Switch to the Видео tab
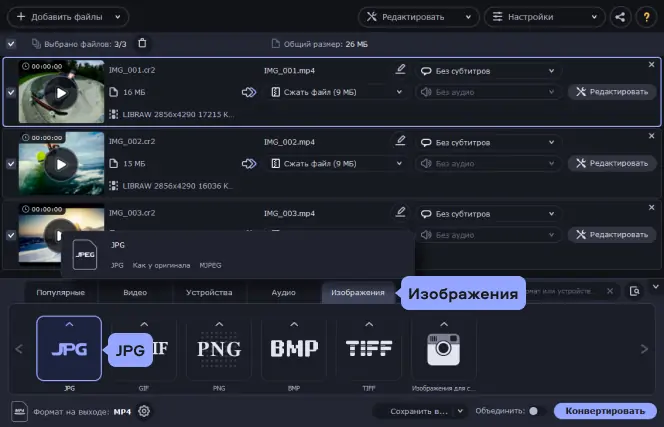The height and width of the screenshot is (427, 664). tap(135, 292)
